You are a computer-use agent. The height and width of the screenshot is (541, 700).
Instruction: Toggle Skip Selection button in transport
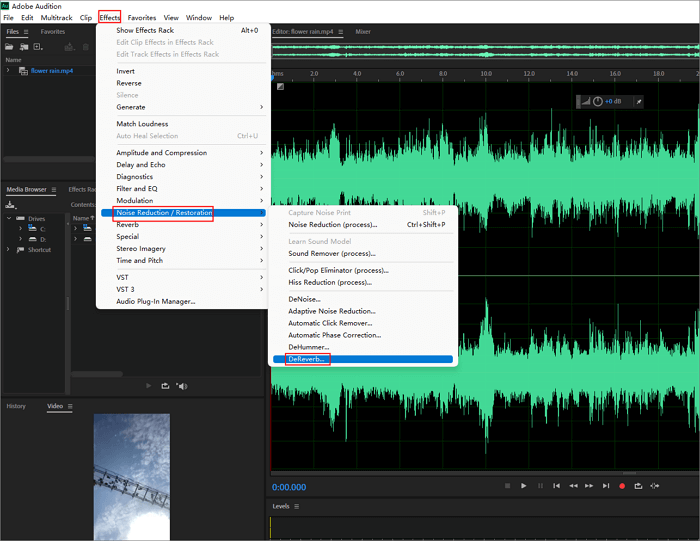click(654, 486)
